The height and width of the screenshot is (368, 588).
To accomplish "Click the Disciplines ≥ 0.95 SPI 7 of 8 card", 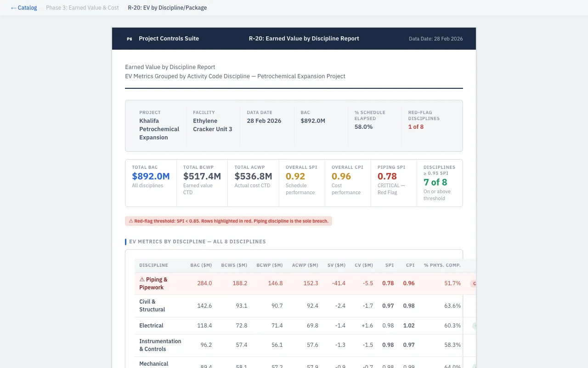I will tap(440, 183).
